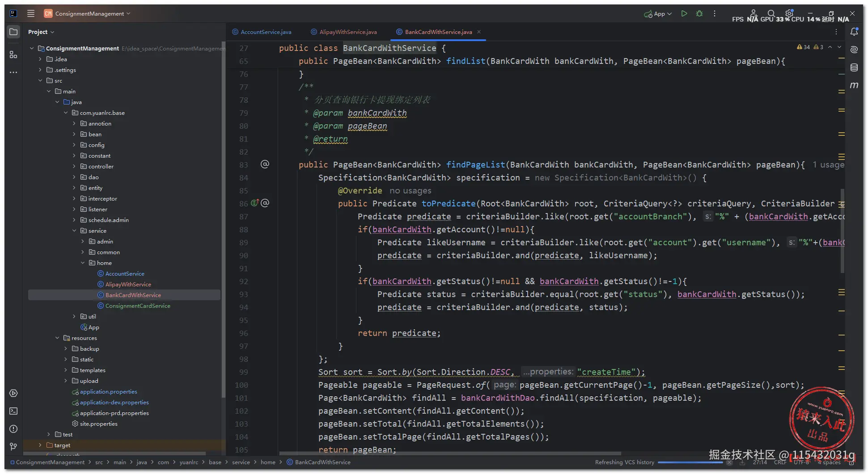Switch to AccountService.java tab

[x=262, y=32]
